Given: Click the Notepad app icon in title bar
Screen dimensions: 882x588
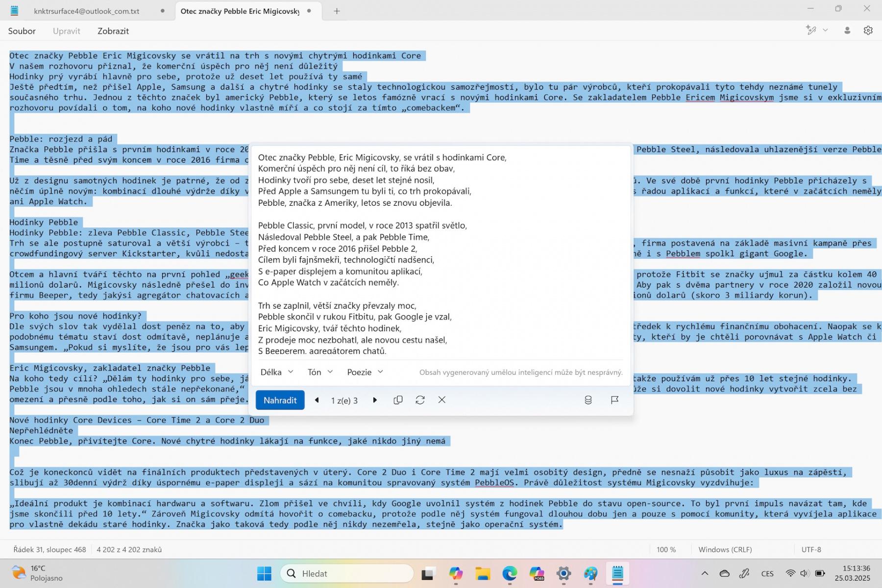Looking at the screenshot, I should coord(15,10).
